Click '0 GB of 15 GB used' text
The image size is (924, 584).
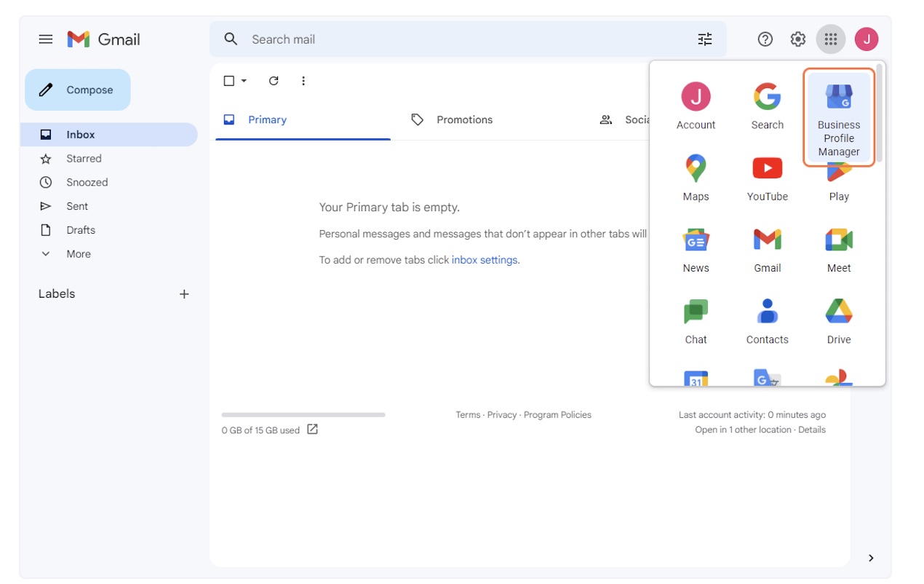tap(260, 430)
